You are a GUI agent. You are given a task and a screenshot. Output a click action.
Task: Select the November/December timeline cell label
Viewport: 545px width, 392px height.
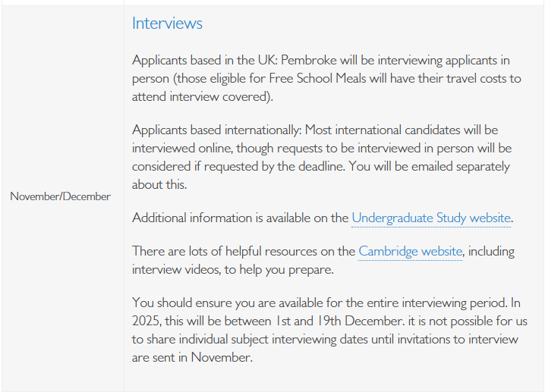pyautogui.click(x=60, y=196)
